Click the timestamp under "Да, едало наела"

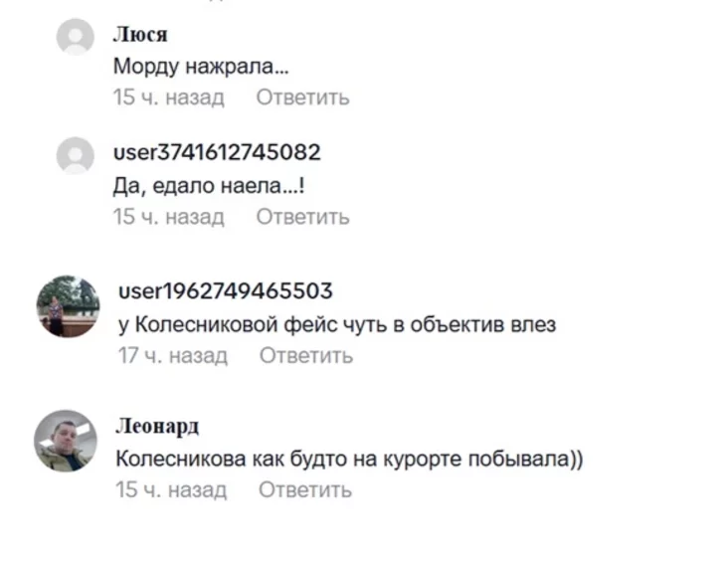click(x=168, y=217)
